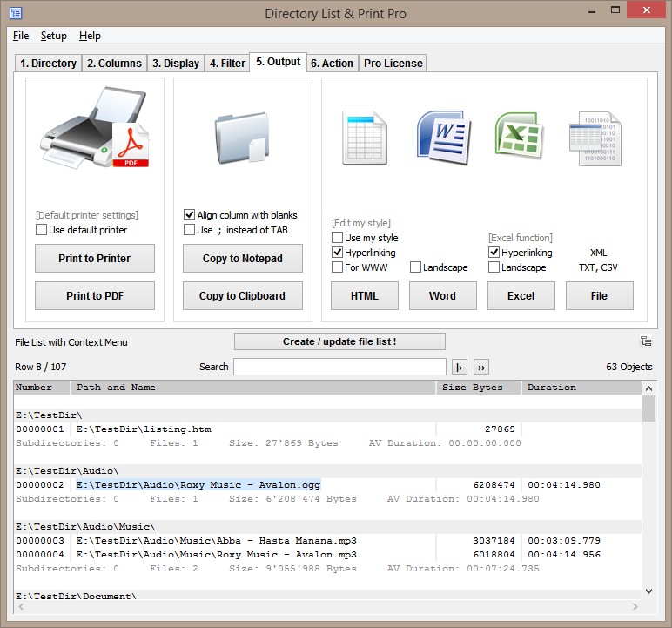This screenshot has height=628, width=672.
Task: Switch to the 4. Filter tab
Action: click(x=227, y=64)
